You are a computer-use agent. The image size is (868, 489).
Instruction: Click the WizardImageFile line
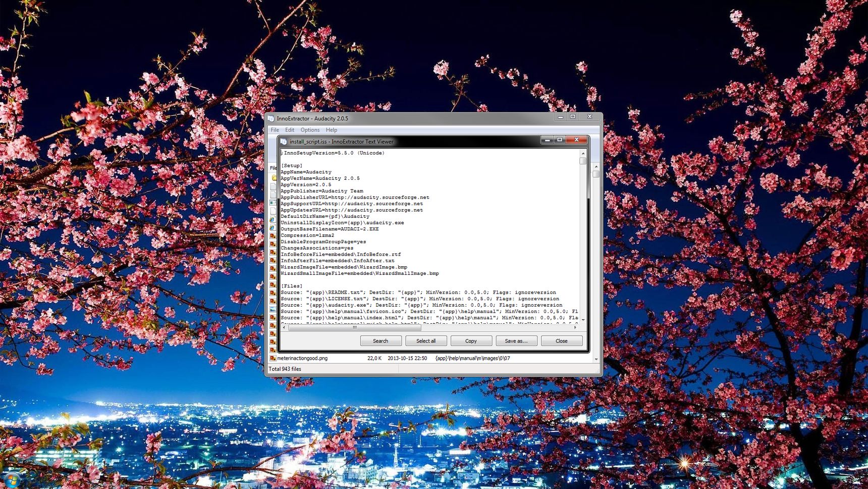(x=344, y=267)
